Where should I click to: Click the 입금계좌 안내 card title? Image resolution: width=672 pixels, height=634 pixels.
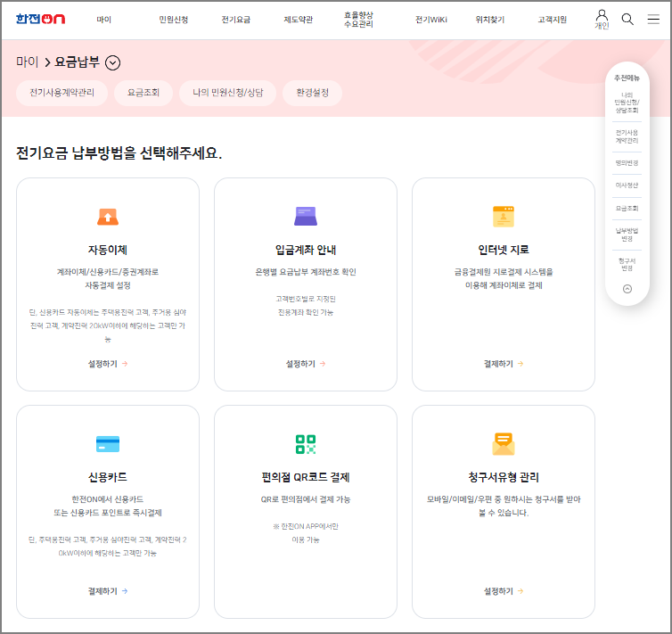pyautogui.click(x=306, y=250)
